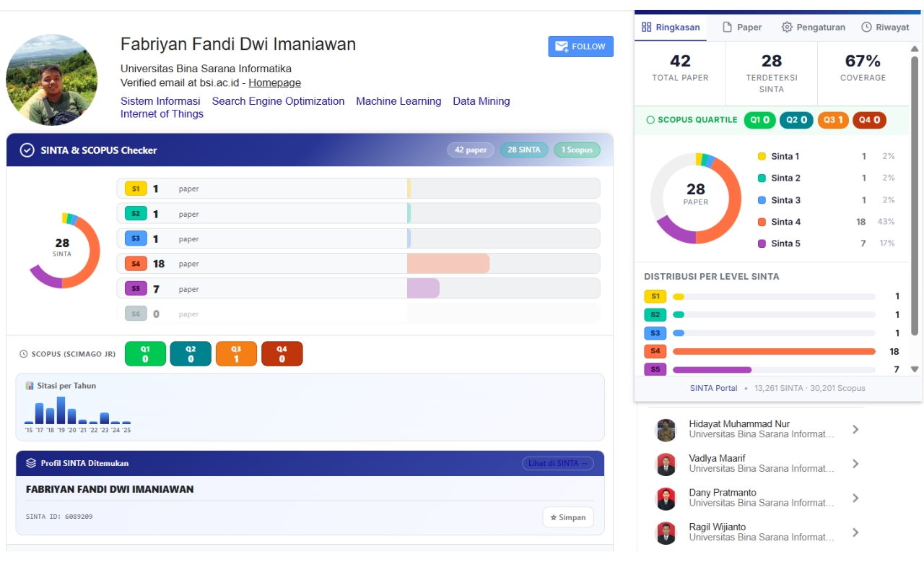Open the Lihat di SINTA link

coord(558,463)
